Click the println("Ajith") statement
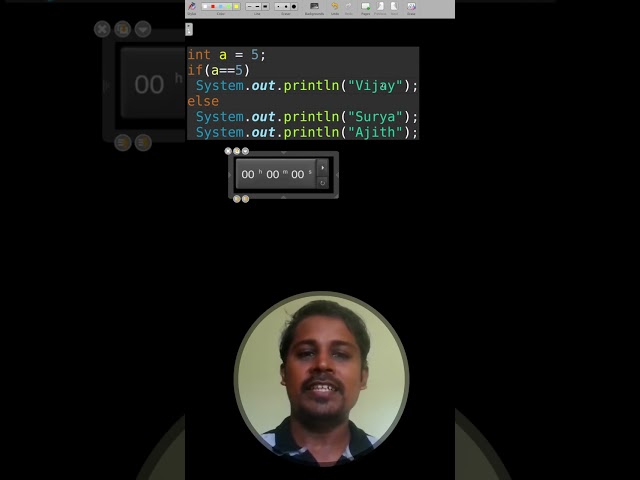Screen dimensions: 640x480 point(307,132)
